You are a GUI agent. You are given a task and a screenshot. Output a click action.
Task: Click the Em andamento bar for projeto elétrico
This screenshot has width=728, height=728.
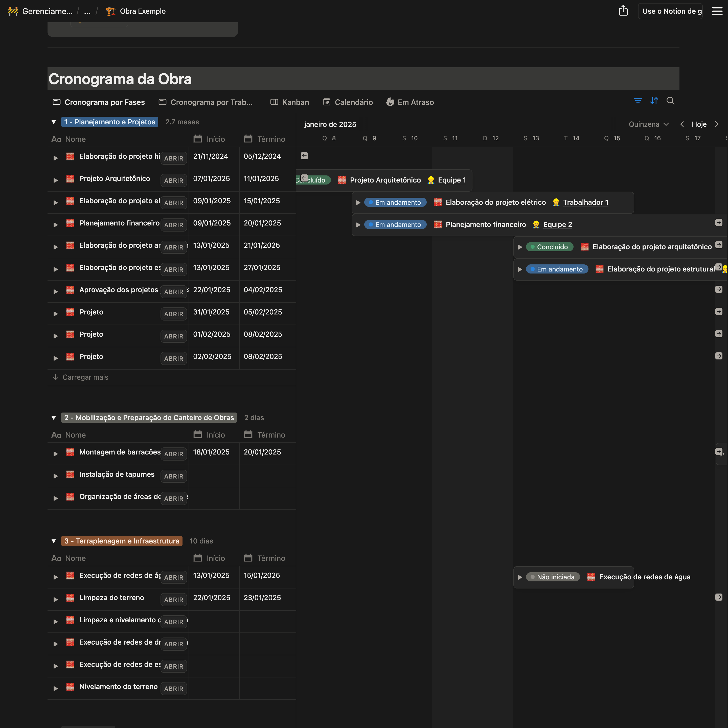click(398, 203)
